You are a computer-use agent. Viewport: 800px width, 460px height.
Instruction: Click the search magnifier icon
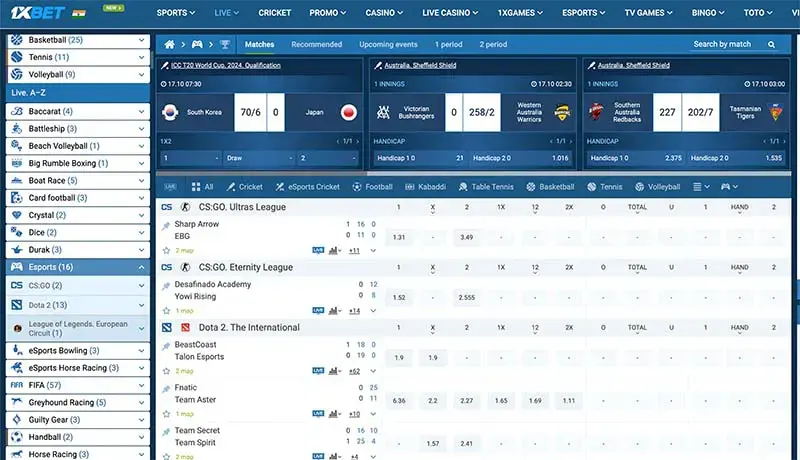click(x=771, y=44)
